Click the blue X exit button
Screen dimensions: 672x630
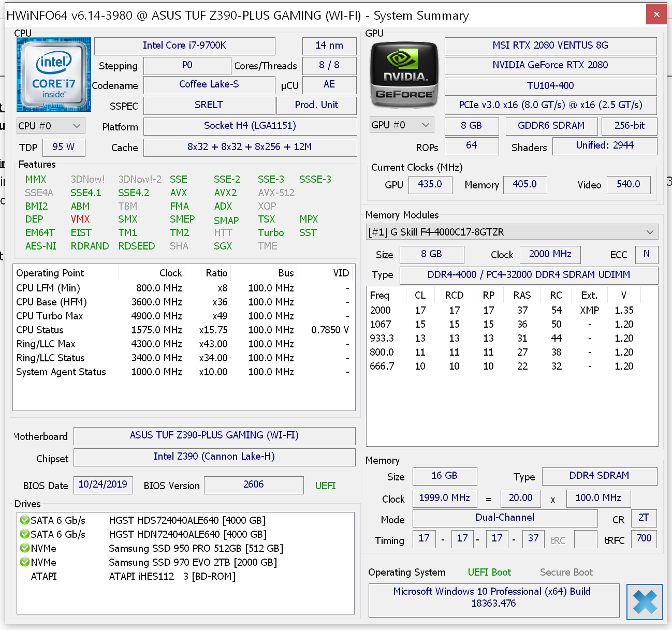point(645,602)
